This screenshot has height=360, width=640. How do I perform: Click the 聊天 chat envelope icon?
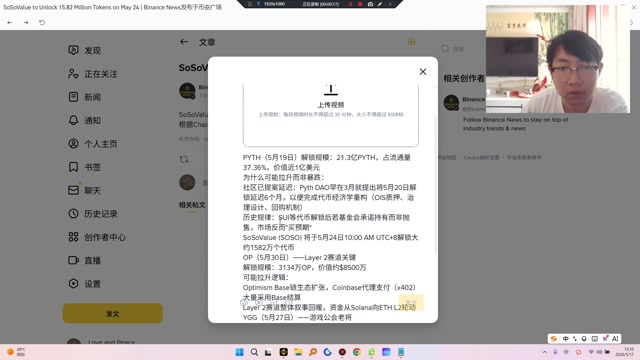click(73, 190)
